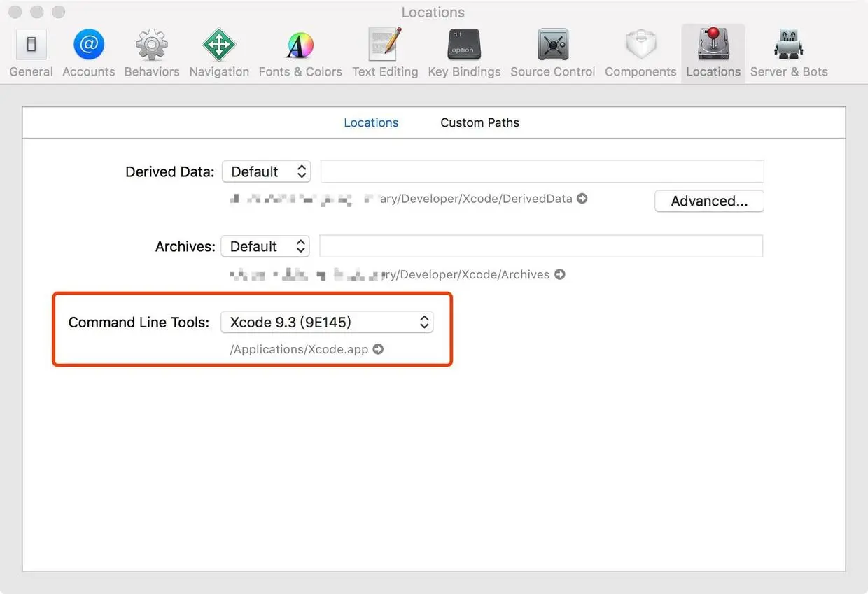The height and width of the screenshot is (594, 868).
Task: Switch to the Locations sub-tab
Action: [x=371, y=122]
